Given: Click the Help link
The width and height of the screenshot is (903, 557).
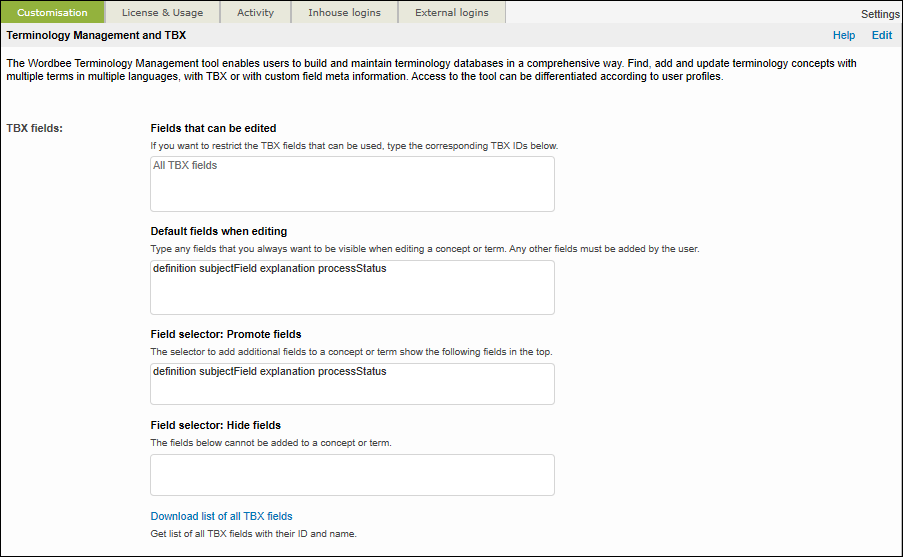Looking at the screenshot, I should pyautogui.click(x=844, y=35).
